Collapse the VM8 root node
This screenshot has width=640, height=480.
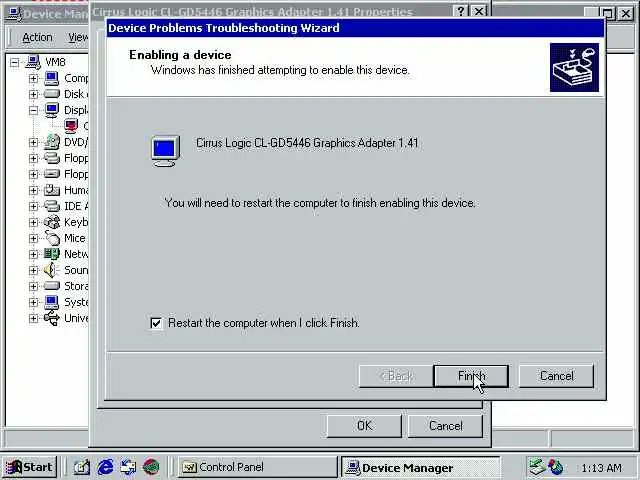[15, 62]
